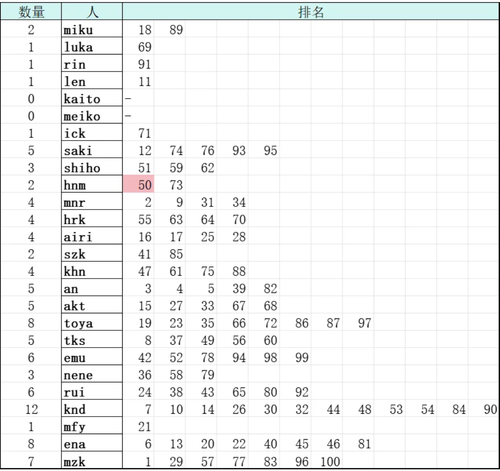
Task: Click the hnm name cell
Action: (x=92, y=185)
